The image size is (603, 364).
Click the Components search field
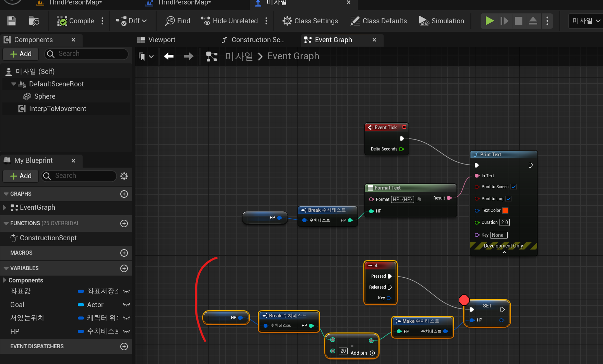87,54
